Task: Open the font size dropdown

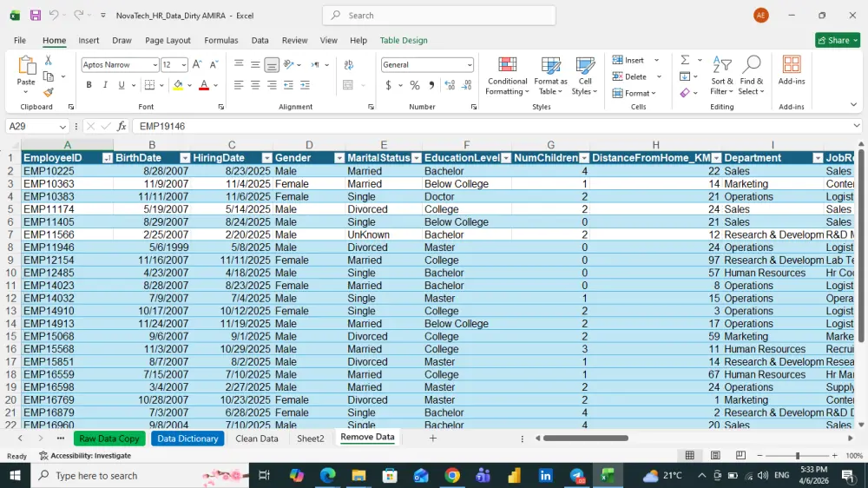Action: tap(184, 65)
